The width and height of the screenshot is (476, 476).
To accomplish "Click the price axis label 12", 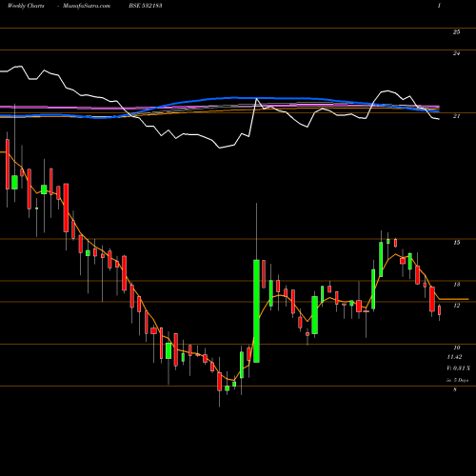I will pyautogui.click(x=456, y=306).
